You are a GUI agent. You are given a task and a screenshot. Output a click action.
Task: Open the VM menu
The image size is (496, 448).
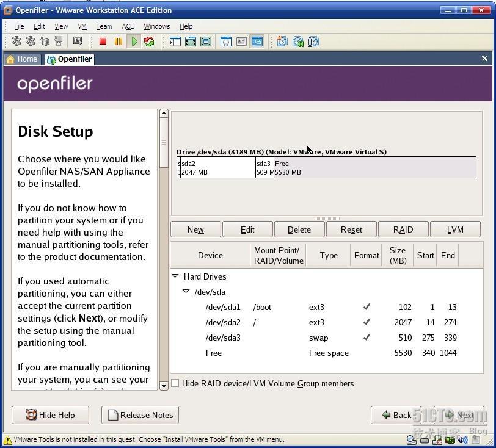[82, 26]
